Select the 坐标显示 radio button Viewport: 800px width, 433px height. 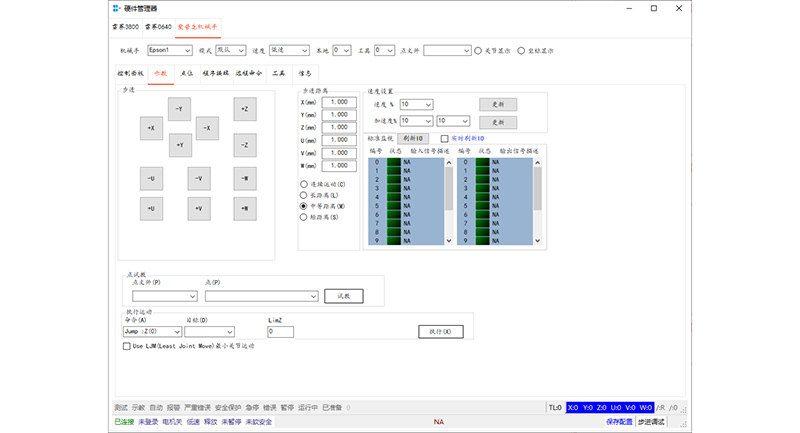click(x=521, y=50)
